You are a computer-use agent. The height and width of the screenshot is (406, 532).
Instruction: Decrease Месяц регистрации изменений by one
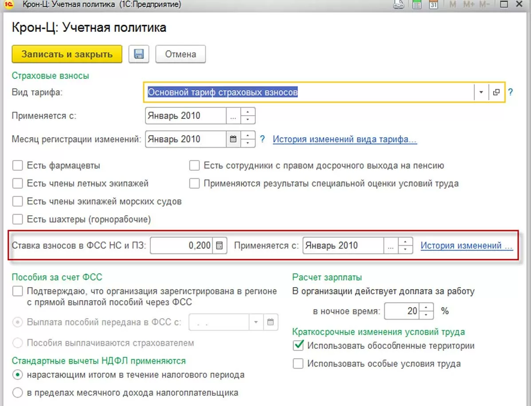248,143
